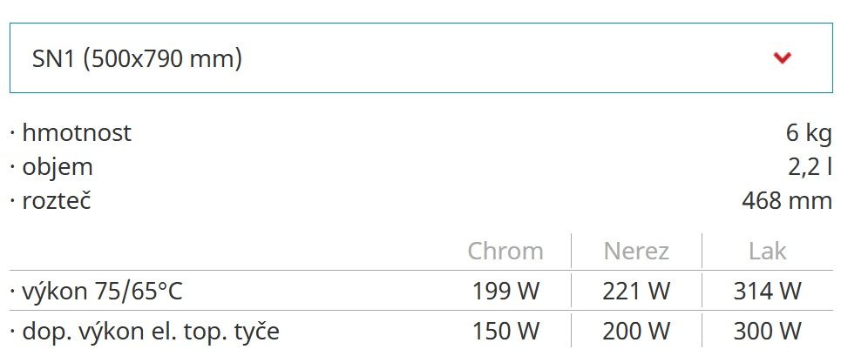Click the výkon 75/65°C row label
This screenshot has height=356, width=868.
point(102,292)
